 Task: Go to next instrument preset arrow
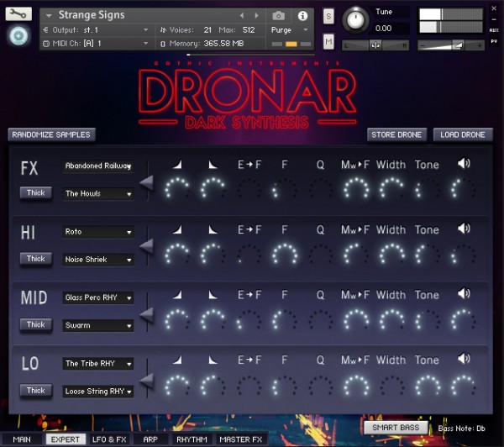click(256, 15)
